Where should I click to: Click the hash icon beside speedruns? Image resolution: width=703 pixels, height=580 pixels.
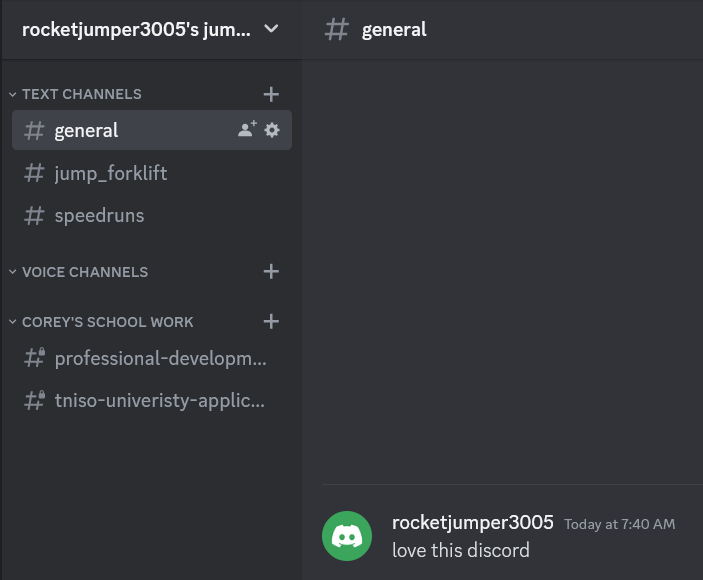(34, 216)
